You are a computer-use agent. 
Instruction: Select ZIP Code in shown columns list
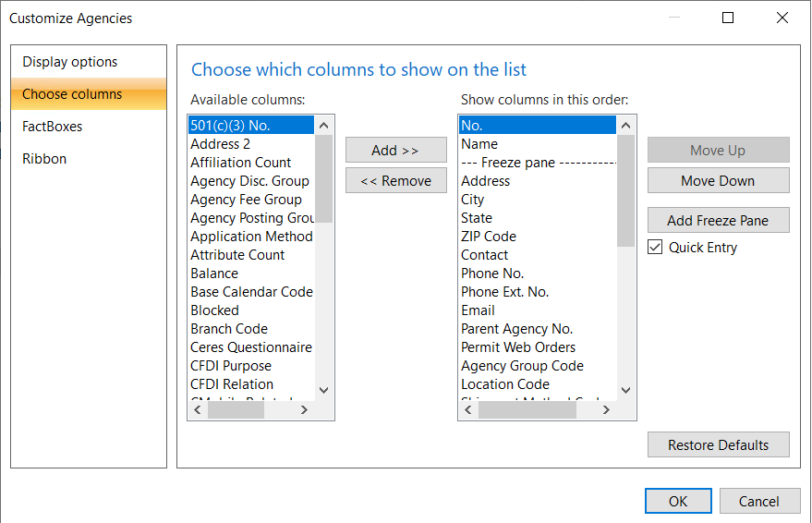coord(489,237)
